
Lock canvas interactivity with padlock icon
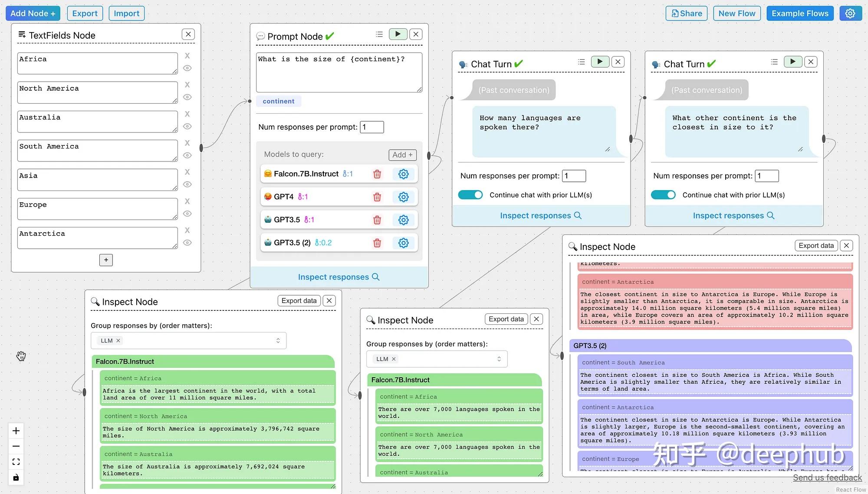pos(16,478)
